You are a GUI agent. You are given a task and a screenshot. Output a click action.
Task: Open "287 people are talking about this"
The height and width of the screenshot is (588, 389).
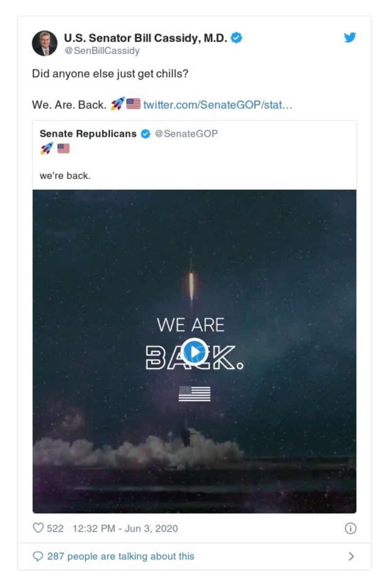click(121, 556)
